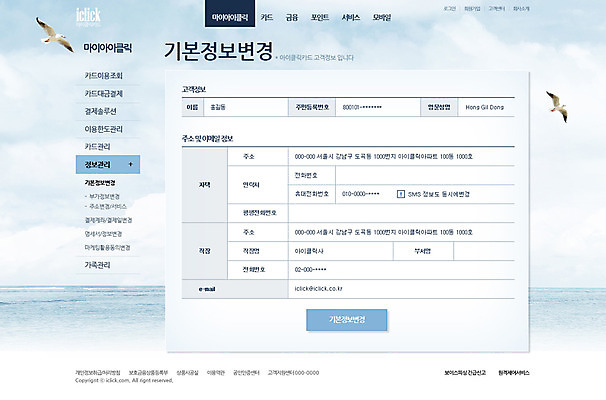Screen dimensions: 606x400
Task: Click the workplace address field
Action: [401, 232]
